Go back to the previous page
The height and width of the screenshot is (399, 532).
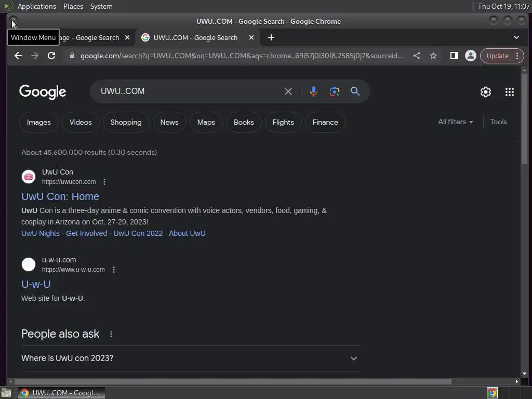(x=18, y=56)
